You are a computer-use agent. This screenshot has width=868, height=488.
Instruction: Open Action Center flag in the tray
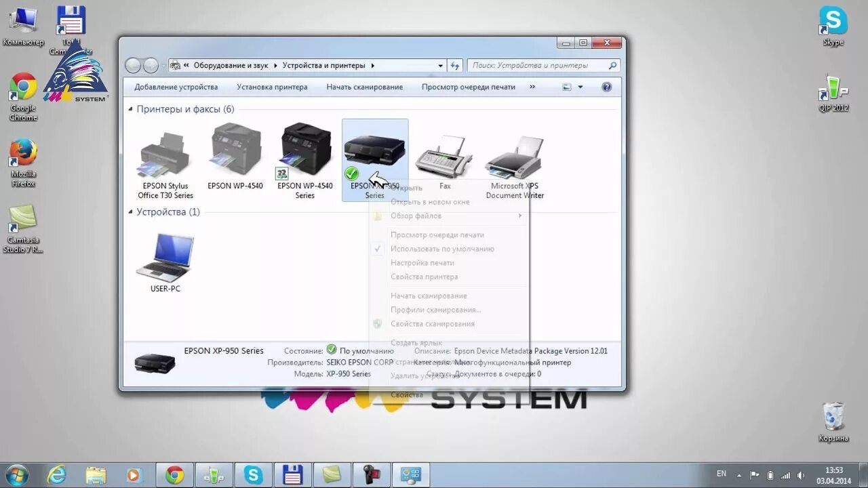[x=754, y=475]
